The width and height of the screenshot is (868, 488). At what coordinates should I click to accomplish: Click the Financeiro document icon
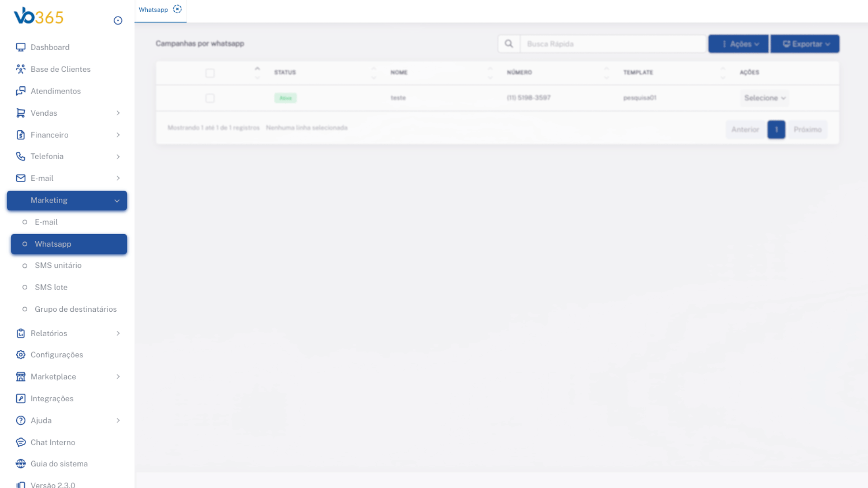(x=21, y=135)
